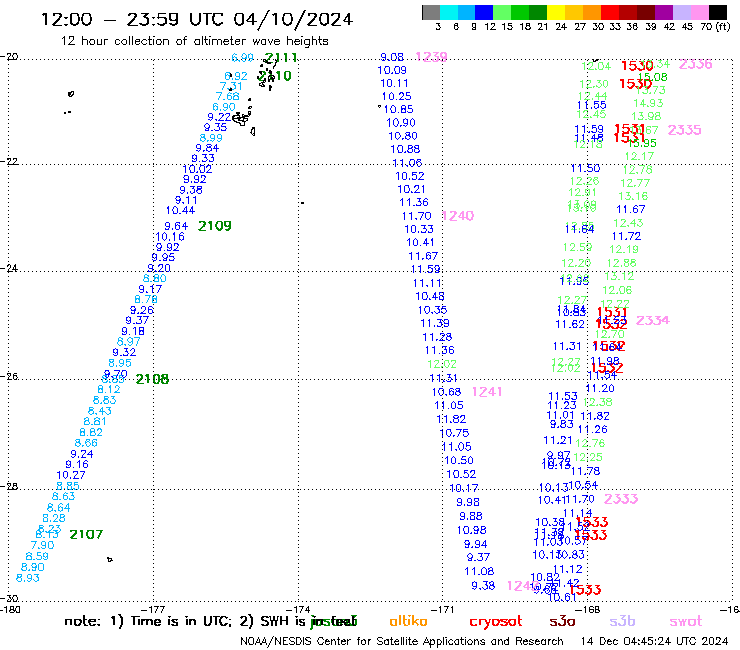Click the wave height value 8.80
The height and width of the screenshot is (650, 740).
click(154, 279)
